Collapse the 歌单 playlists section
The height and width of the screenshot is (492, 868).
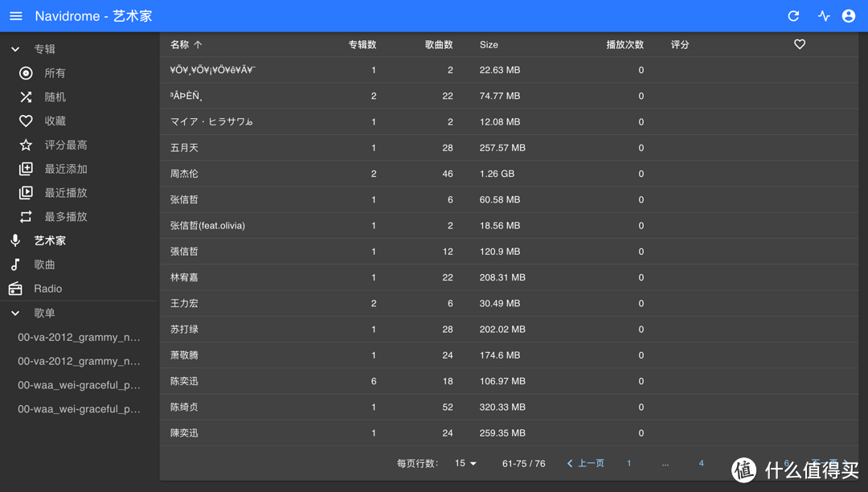tap(15, 314)
